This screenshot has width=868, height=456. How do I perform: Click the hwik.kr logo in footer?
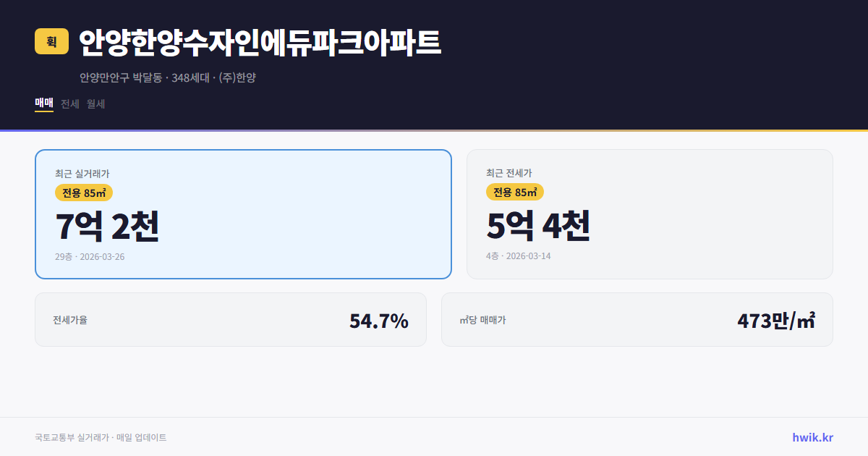tap(812, 437)
